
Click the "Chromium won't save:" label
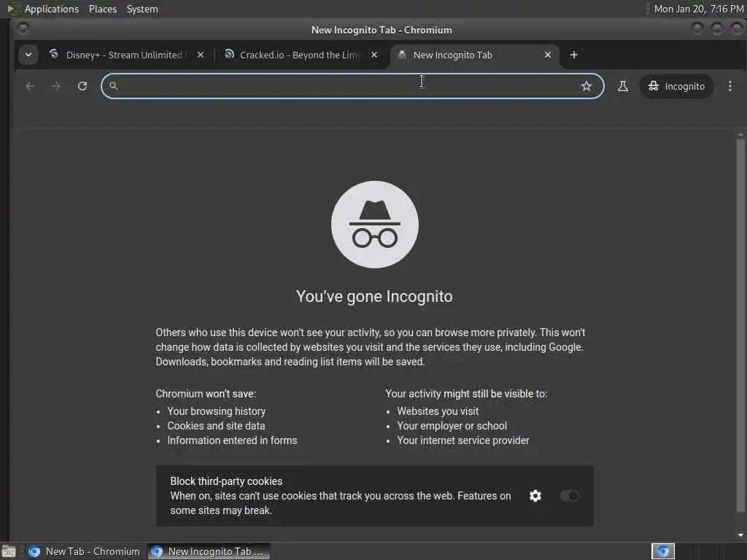(x=205, y=394)
